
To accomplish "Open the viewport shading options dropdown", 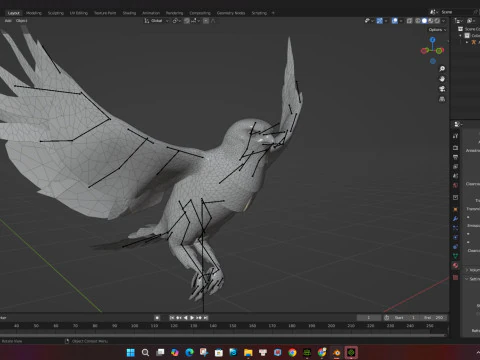I will (x=443, y=21).
